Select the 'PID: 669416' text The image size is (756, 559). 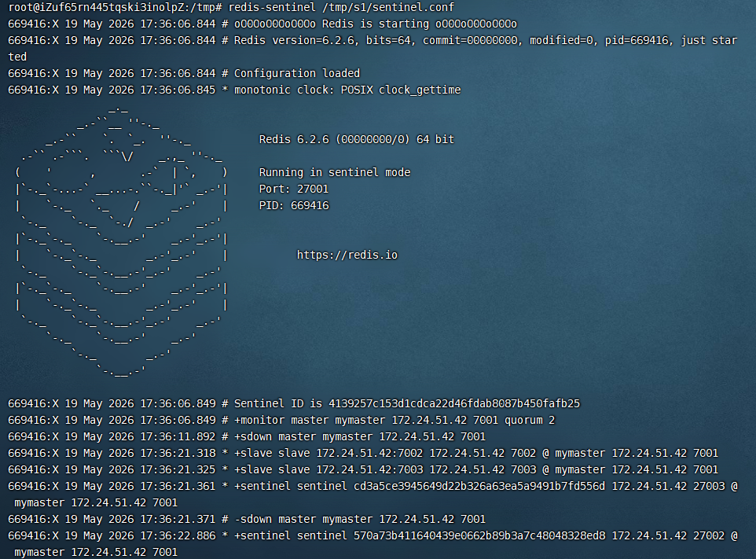point(294,205)
